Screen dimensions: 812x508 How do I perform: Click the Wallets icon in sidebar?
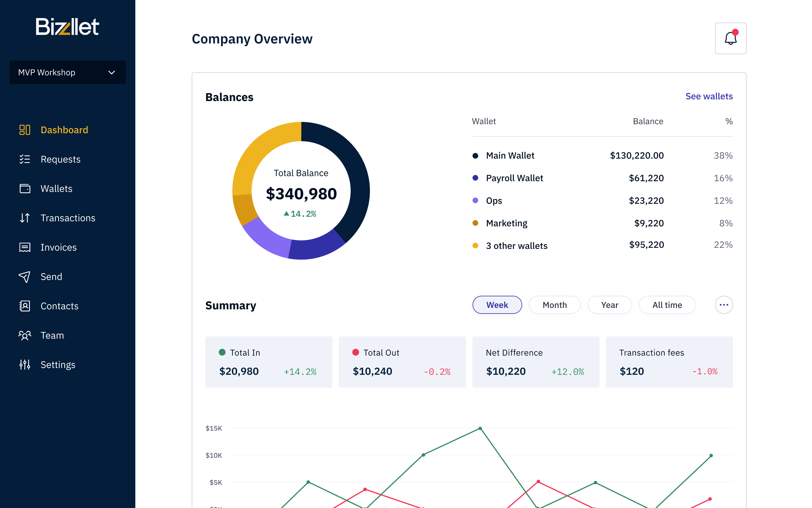point(25,189)
